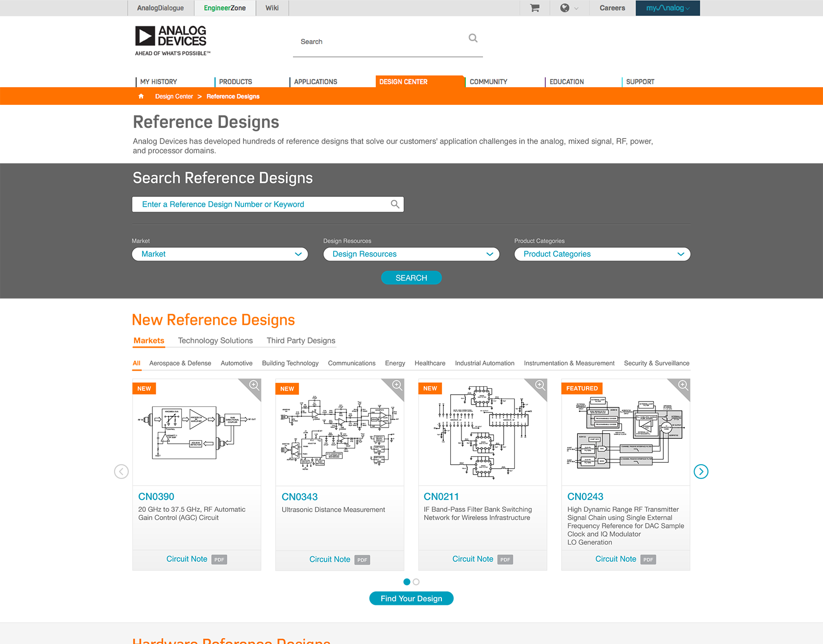Filter by Healthcare market
The height and width of the screenshot is (644, 823).
click(x=430, y=363)
